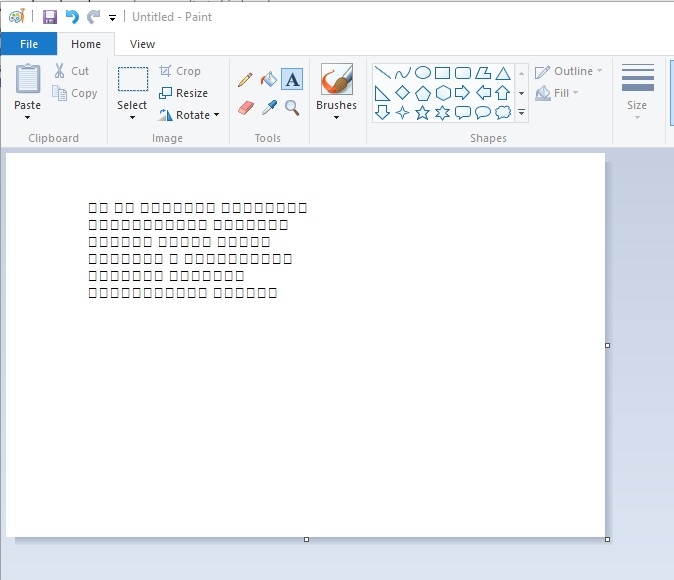Click the Paste clipboard icon
674x580 pixels.
tap(28, 78)
